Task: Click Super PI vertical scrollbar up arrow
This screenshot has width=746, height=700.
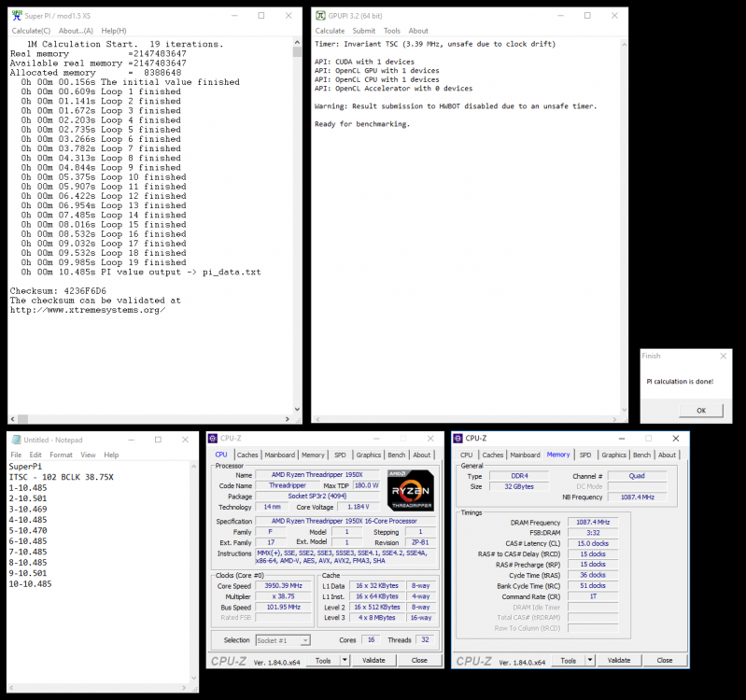Action: [x=297, y=42]
